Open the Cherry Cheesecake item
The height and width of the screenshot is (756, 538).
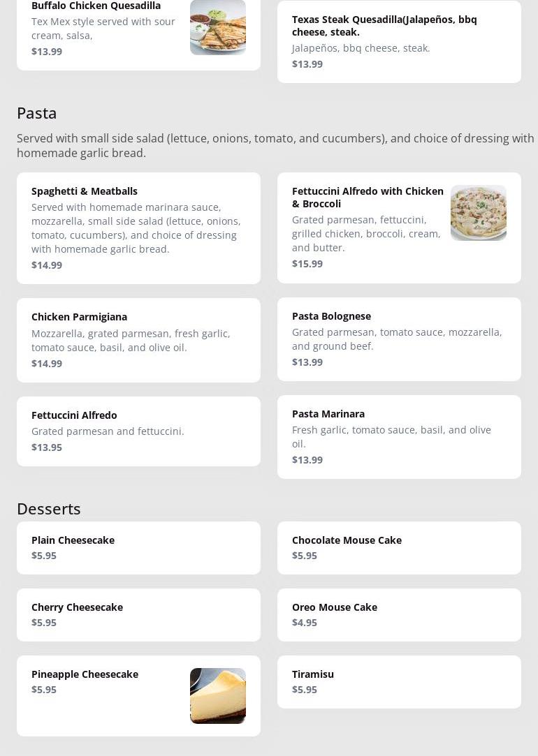point(138,615)
